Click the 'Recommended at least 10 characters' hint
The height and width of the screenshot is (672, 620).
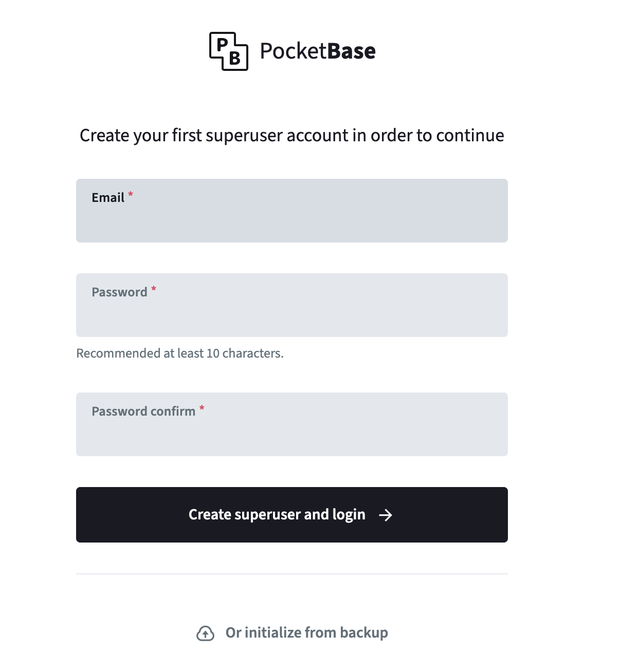click(x=180, y=353)
